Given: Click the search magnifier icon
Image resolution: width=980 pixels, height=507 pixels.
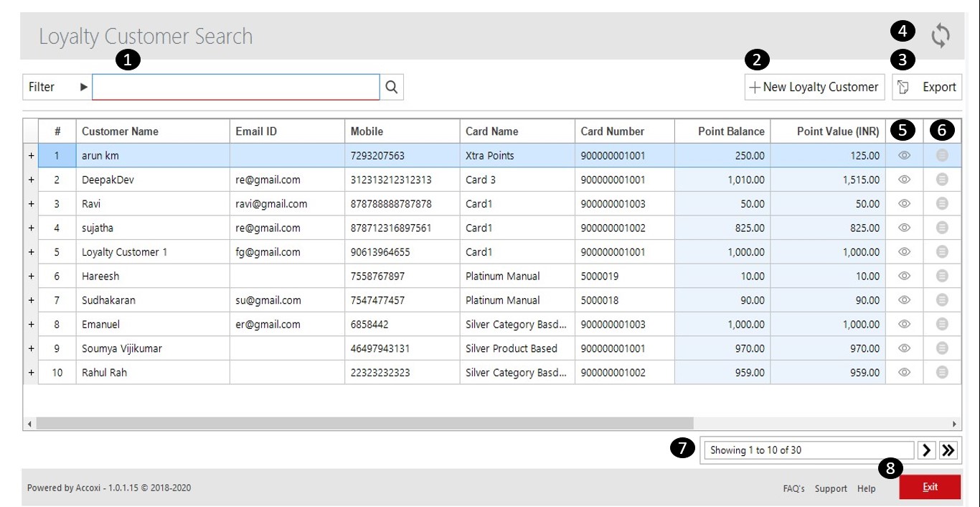Looking at the screenshot, I should pos(392,87).
